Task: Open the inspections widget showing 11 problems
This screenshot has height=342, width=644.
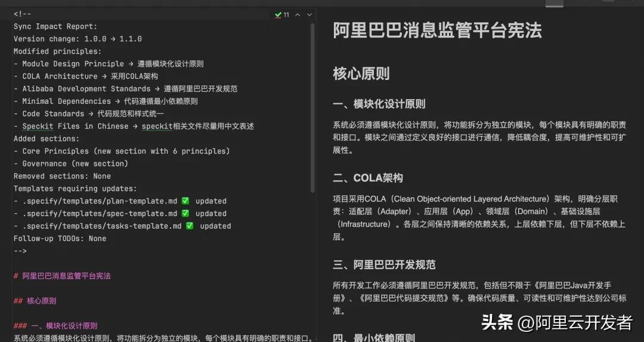Action: pos(282,15)
